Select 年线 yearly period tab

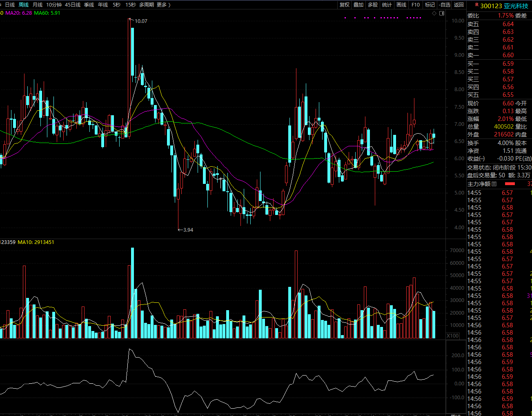(x=103, y=4)
